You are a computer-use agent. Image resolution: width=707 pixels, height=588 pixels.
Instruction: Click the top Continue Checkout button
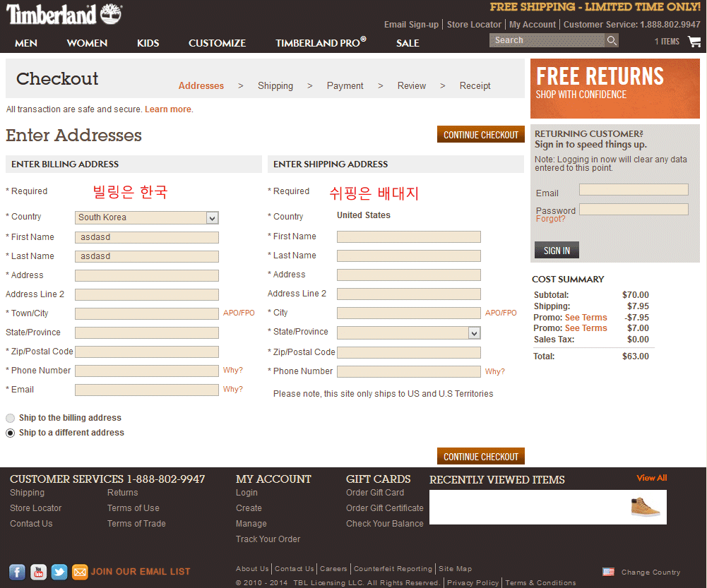tap(480, 135)
